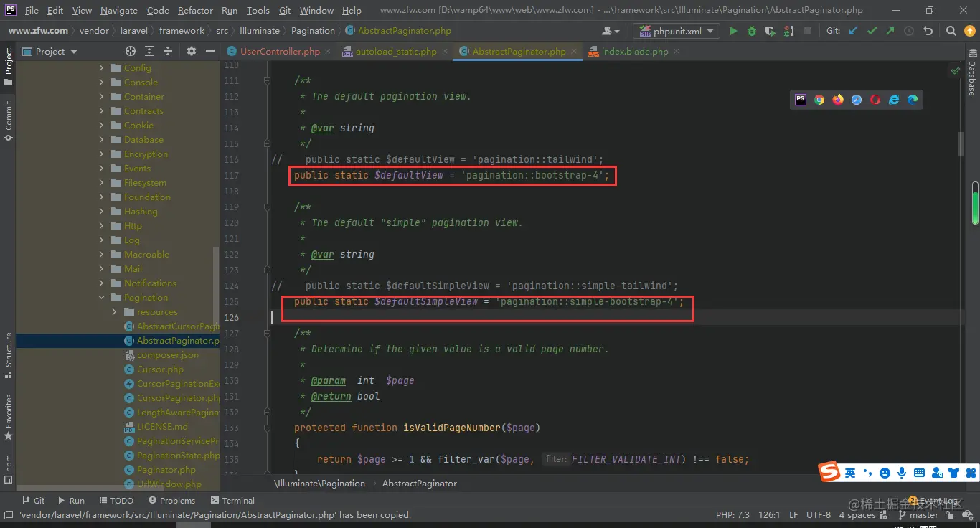The height and width of the screenshot is (528, 980).
Task: Run the phpunit.xml configuration
Action: [733, 31]
